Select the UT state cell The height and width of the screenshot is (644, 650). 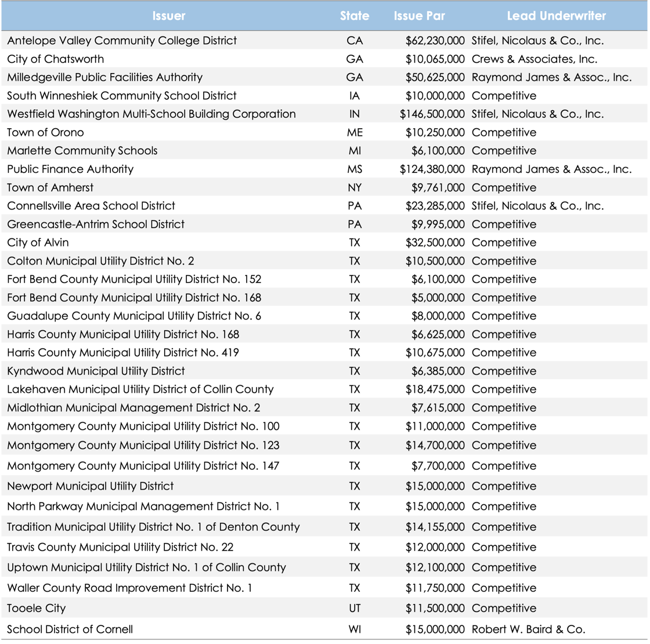pos(355,609)
